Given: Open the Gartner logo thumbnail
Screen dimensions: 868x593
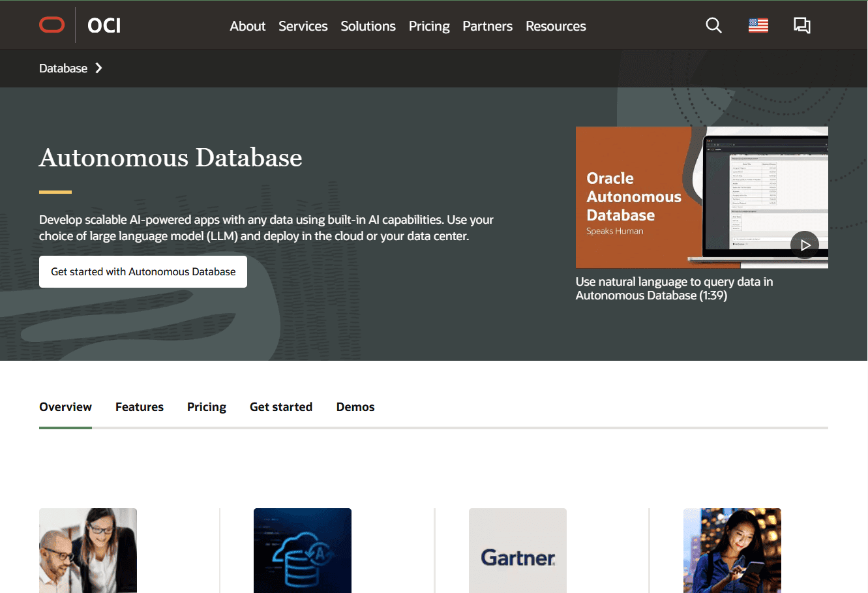Looking at the screenshot, I should tap(518, 551).
